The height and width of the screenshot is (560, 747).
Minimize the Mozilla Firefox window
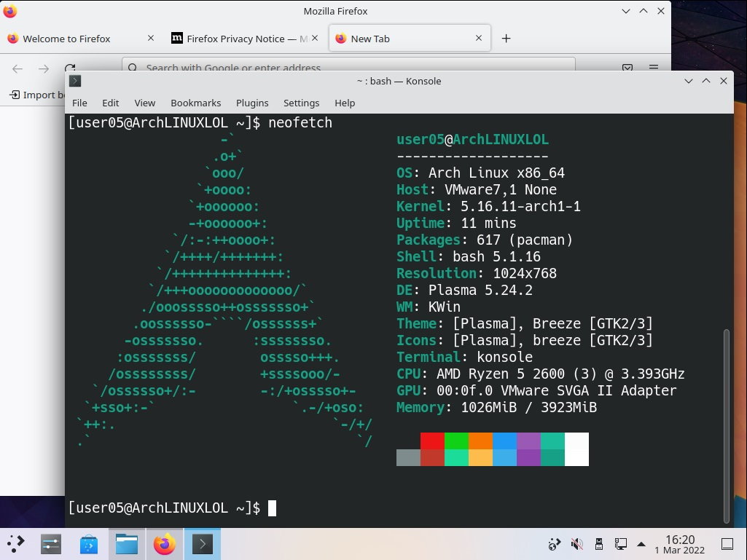(x=626, y=11)
